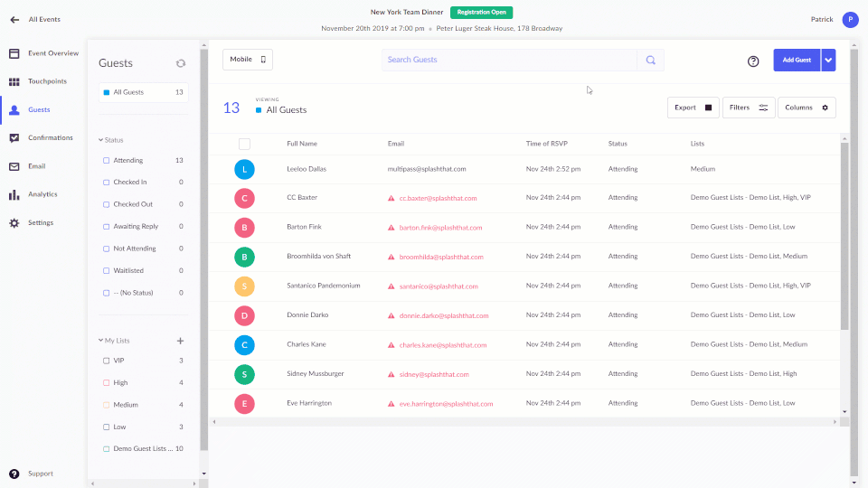868x488 pixels.
Task: Open the Settings gear icon in the sidebar
Action: tap(14, 223)
